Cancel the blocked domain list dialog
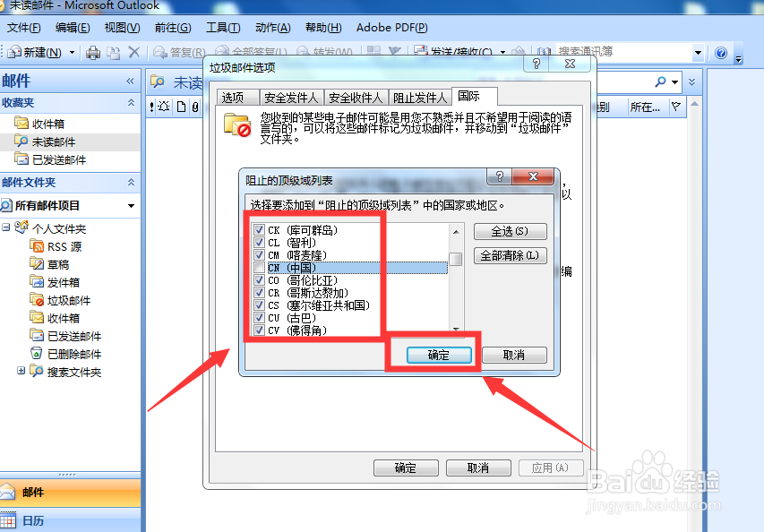 tap(514, 356)
